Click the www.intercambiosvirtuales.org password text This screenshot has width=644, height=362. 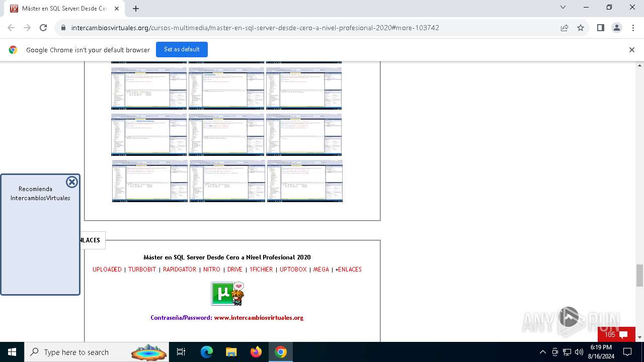[x=259, y=318]
